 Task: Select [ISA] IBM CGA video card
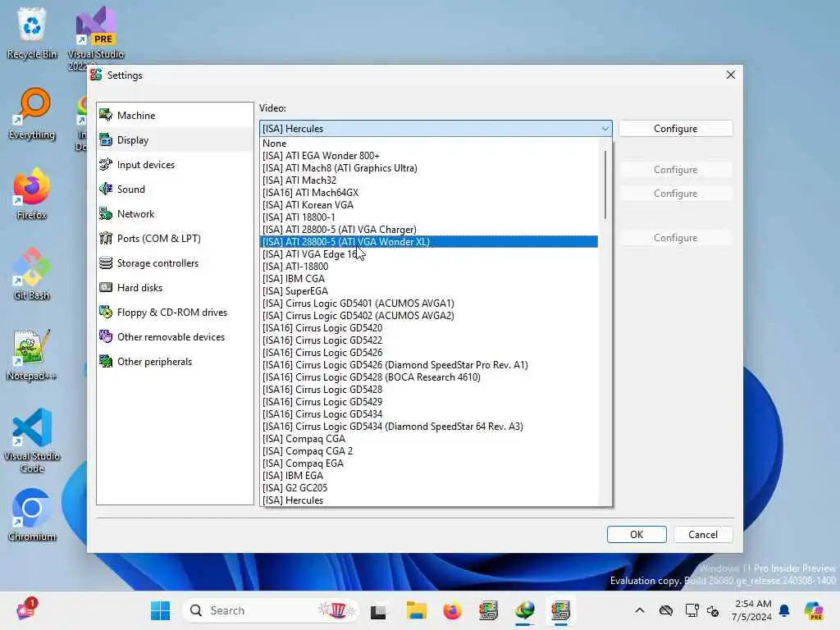[429, 279]
